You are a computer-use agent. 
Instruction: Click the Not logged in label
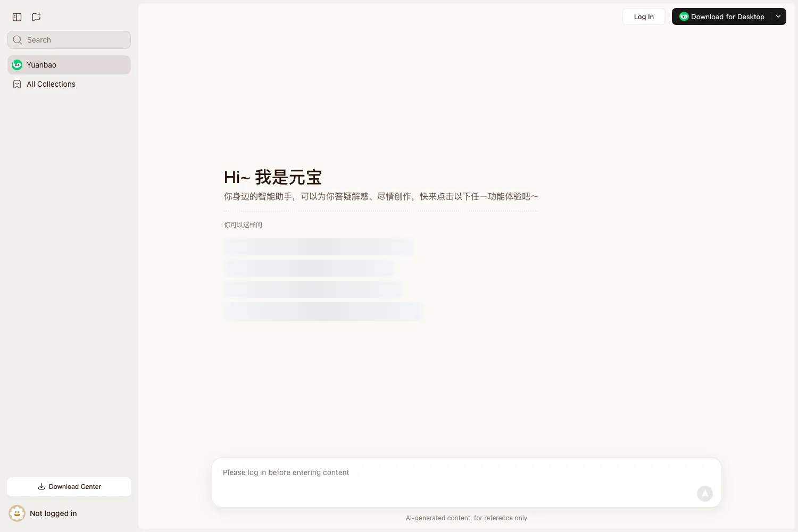(53, 513)
